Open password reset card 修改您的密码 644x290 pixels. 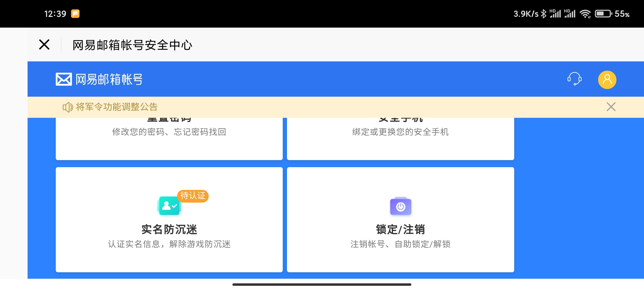pos(169,139)
